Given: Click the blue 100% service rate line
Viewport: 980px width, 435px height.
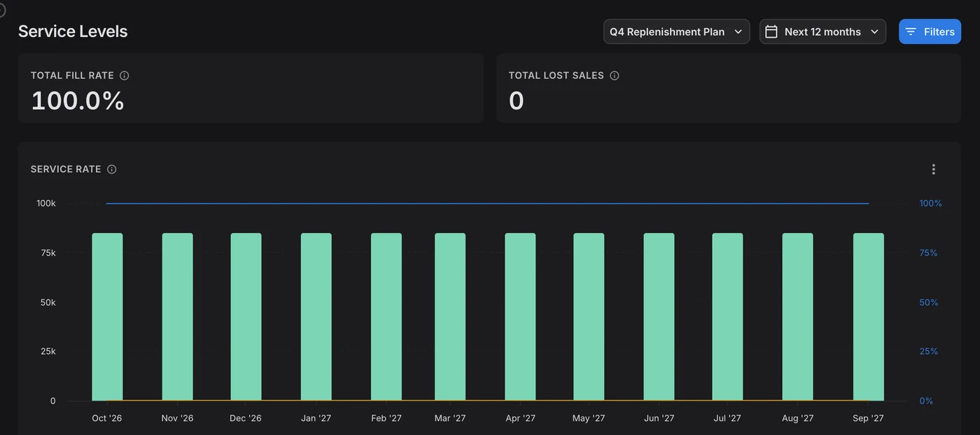Looking at the screenshot, I should (487, 204).
